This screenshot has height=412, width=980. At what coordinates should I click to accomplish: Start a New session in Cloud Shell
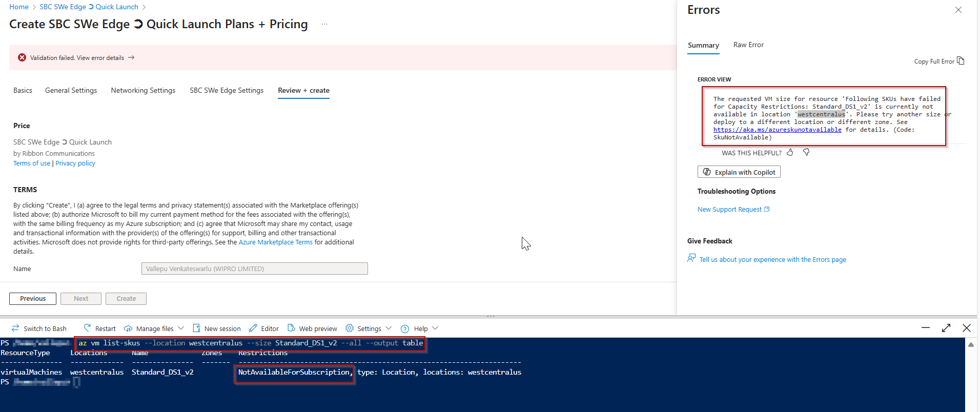pos(217,328)
